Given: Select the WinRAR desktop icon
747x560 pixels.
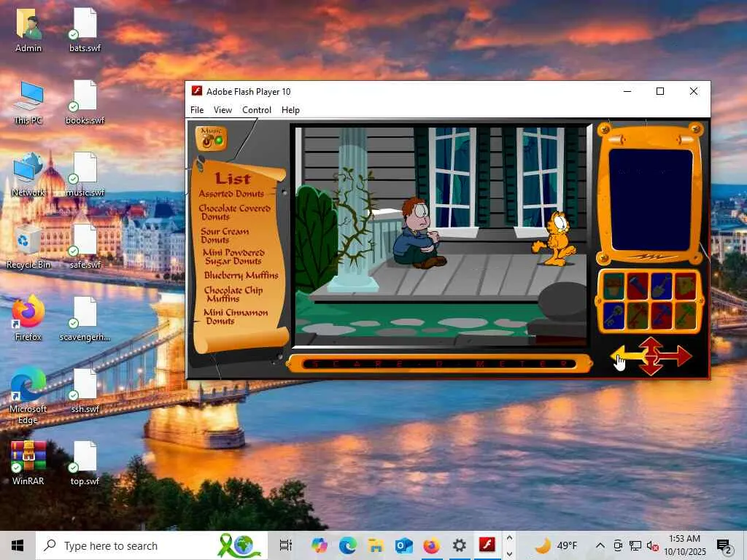Looking at the screenshot, I should (x=28, y=463).
